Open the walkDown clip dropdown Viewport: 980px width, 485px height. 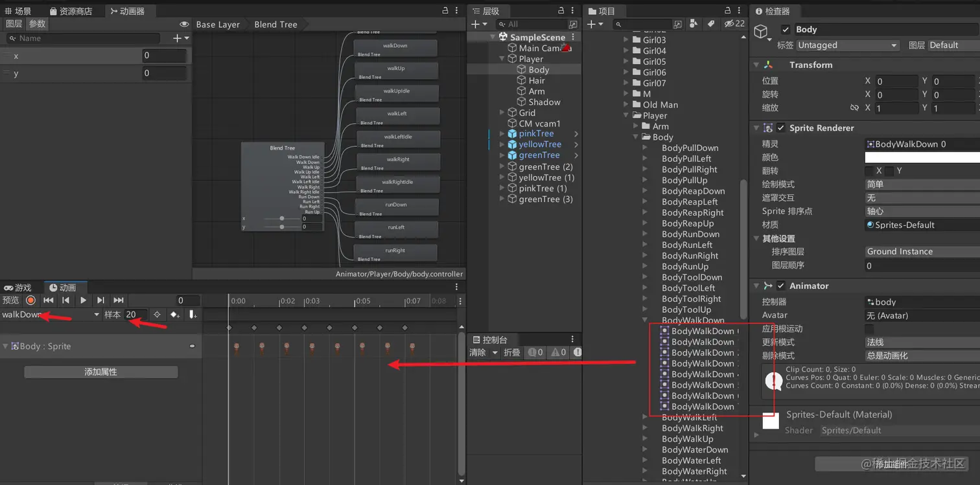pyautogui.click(x=51, y=315)
